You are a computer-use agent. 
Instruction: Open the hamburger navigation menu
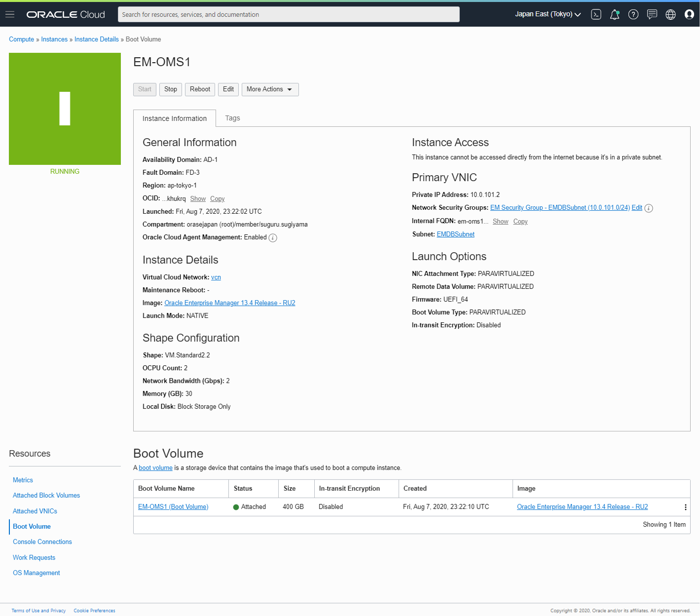[9, 14]
